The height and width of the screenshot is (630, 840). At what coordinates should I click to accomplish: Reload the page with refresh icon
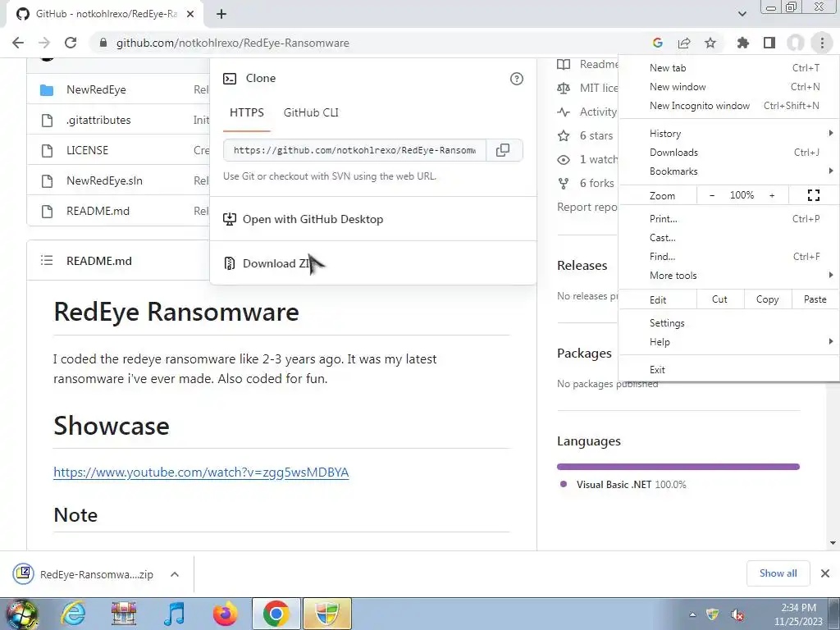coord(71,43)
